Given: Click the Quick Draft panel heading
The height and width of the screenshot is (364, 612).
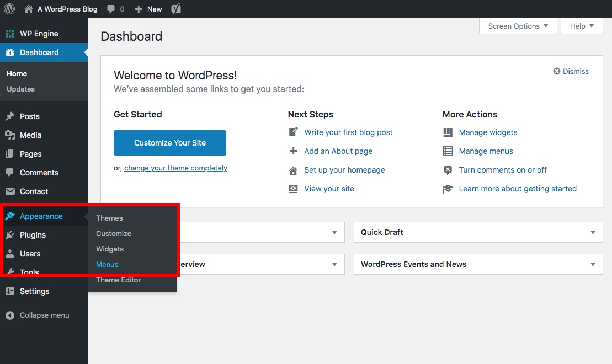Looking at the screenshot, I should point(382,232).
